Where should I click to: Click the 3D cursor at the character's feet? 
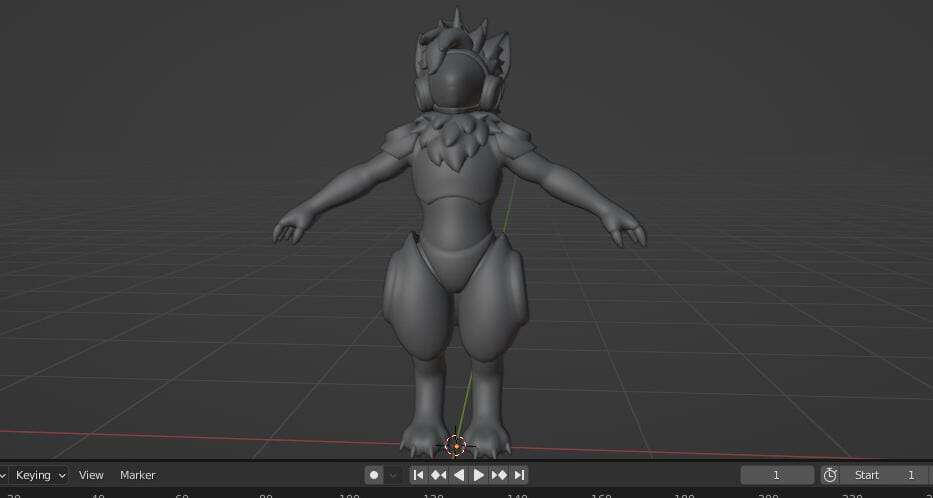click(456, 446)
